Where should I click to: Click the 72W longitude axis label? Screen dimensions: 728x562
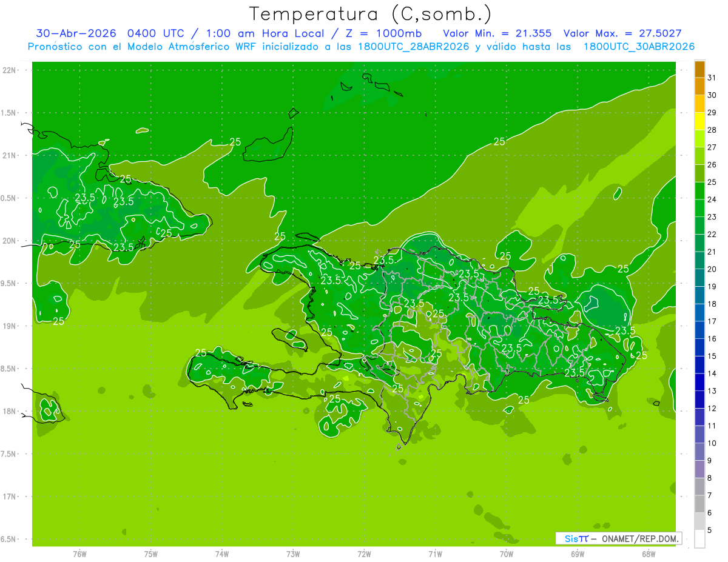tap(364, 554)
